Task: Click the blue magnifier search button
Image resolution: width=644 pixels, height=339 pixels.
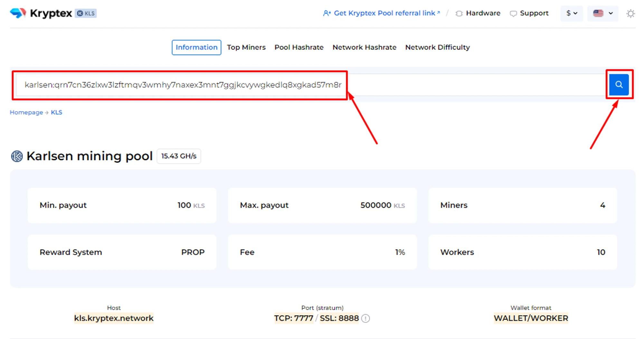Action: click(619, 85)
